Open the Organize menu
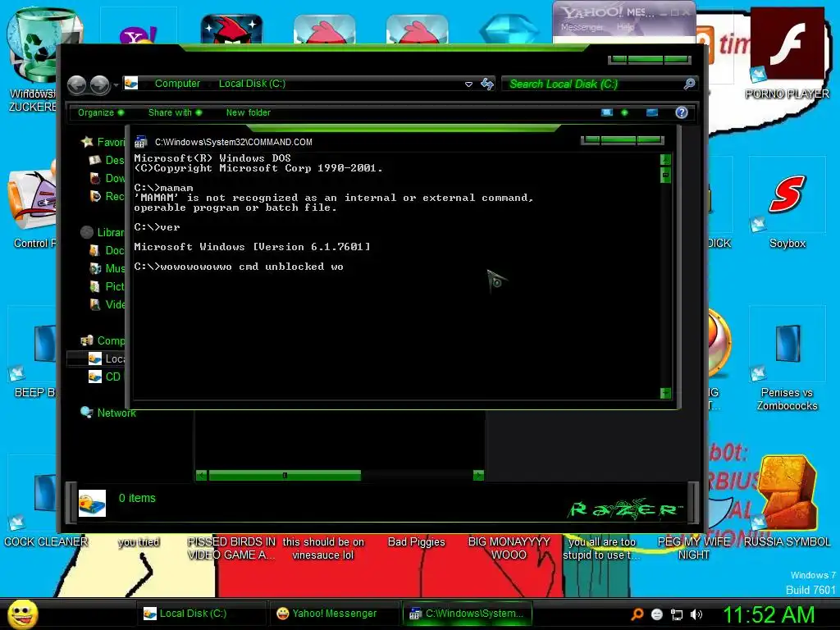 (x=101, y=112)
